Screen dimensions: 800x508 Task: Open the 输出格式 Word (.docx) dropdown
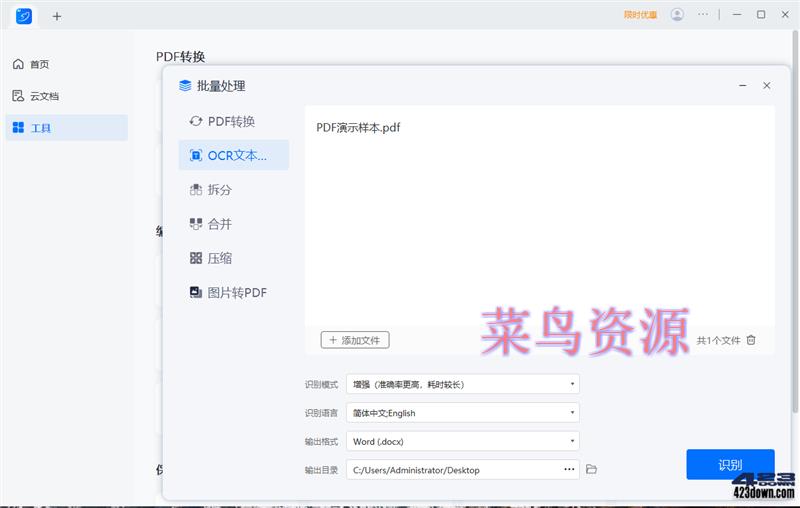(463, 441)
